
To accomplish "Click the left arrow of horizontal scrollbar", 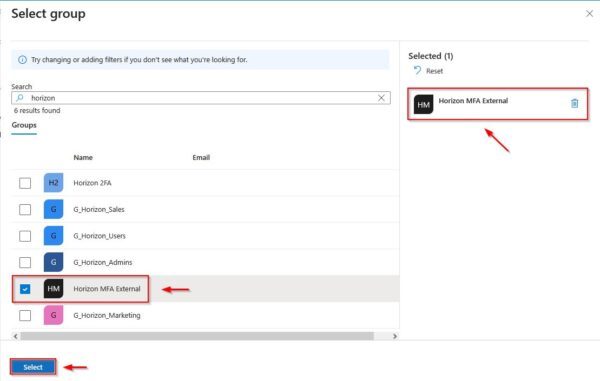I will [15, 336].
